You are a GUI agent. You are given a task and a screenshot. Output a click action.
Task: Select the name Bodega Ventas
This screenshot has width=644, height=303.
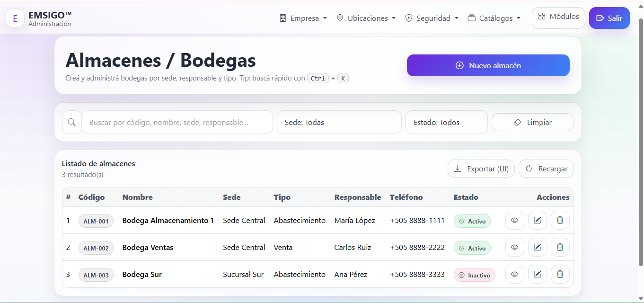click(x=148, y=248)
